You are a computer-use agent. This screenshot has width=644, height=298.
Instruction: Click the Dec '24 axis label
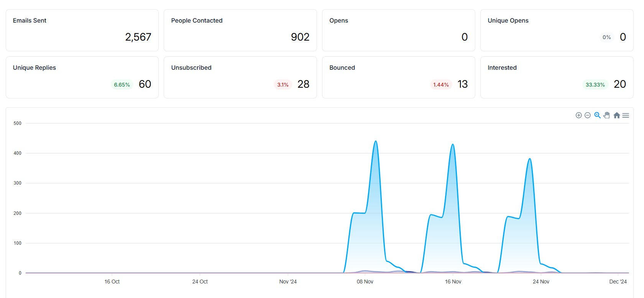click(x=618, y=282)
